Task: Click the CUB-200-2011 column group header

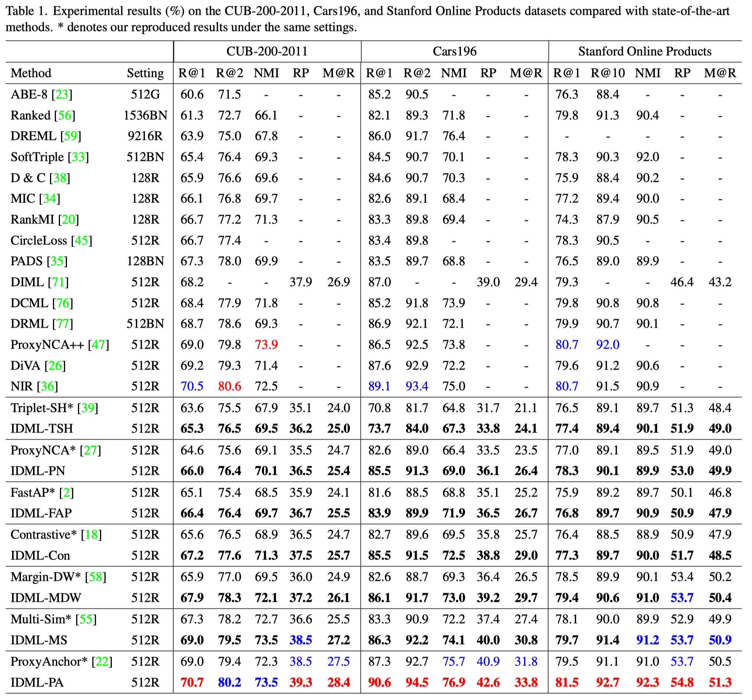Action: tap(267, 51)
